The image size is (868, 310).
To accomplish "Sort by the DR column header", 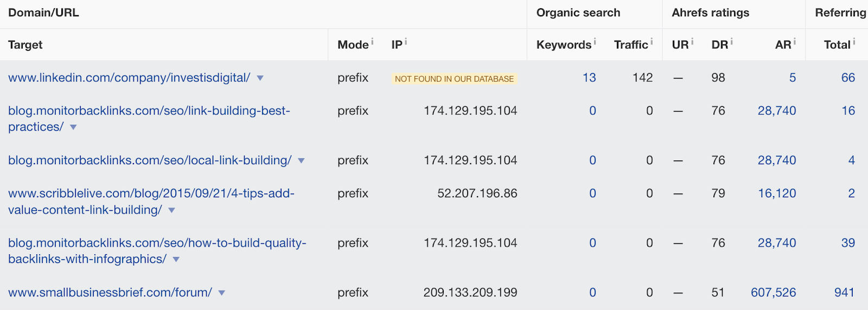I will (719, 45).
